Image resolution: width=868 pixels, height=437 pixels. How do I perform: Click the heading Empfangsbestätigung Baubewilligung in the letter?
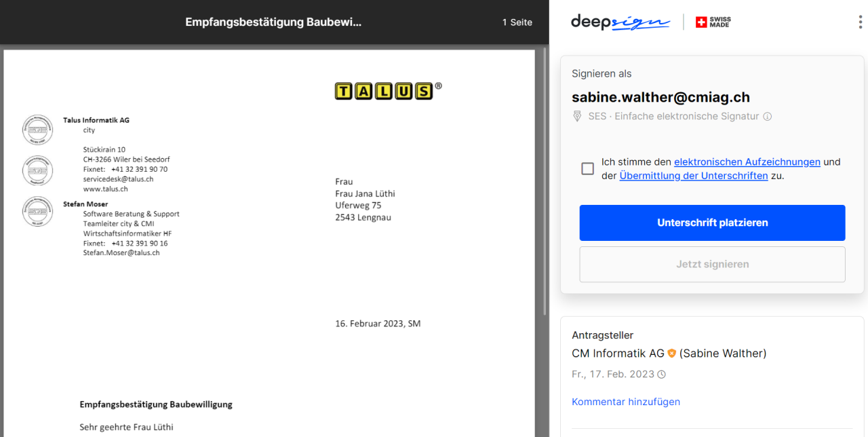(x=156, y=404)
